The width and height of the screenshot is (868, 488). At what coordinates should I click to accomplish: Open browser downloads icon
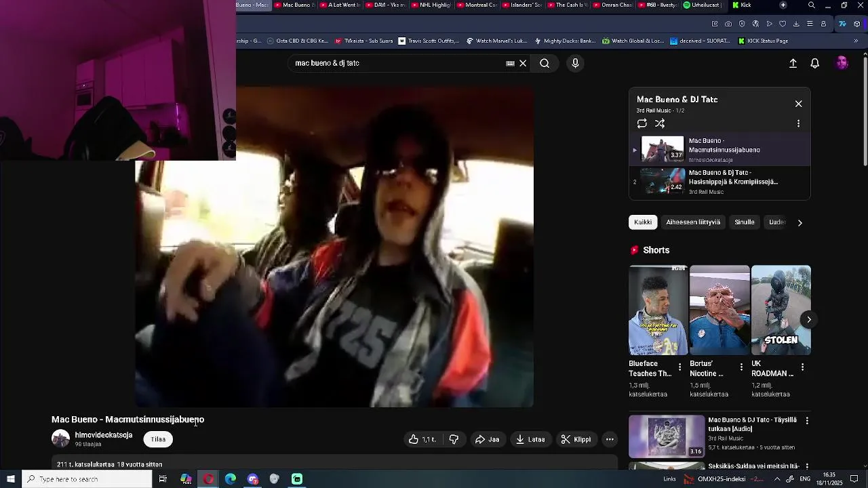(x=796, y=24)
